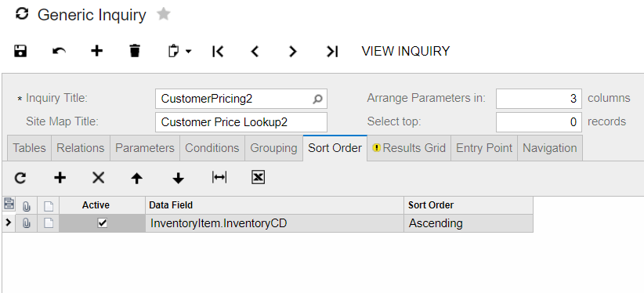Save the inquiry with the diskette icon
The width and height of the screenshot is (644, 293).
(x=20, y=51)
